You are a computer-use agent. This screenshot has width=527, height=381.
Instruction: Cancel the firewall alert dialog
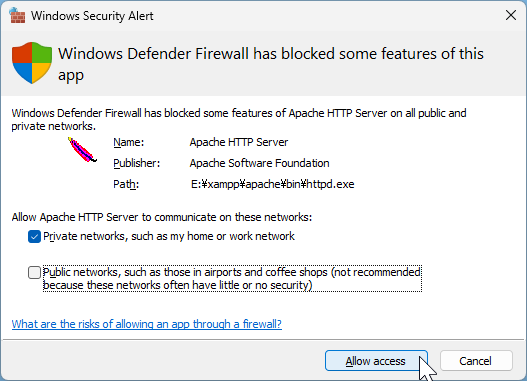476,361
